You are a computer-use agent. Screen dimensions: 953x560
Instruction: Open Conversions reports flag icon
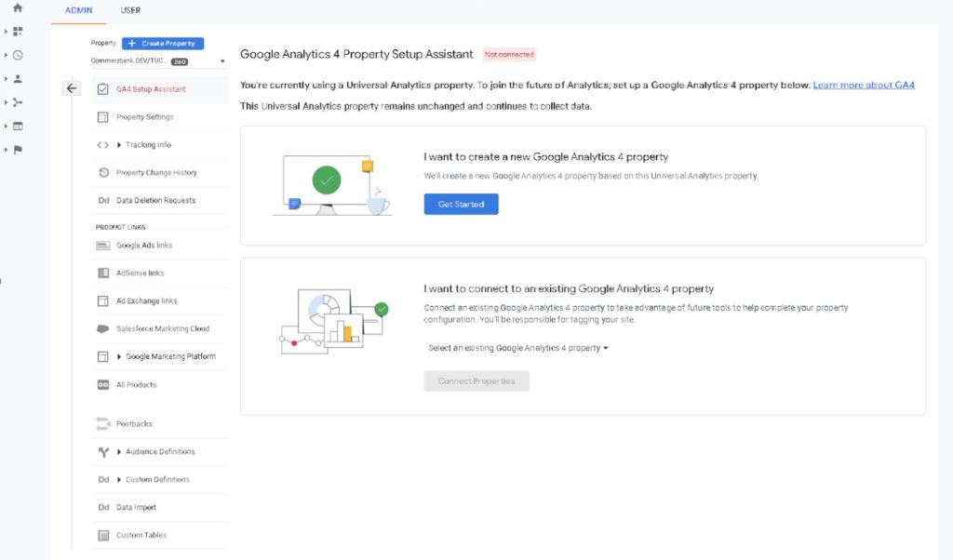pos(18,150)
